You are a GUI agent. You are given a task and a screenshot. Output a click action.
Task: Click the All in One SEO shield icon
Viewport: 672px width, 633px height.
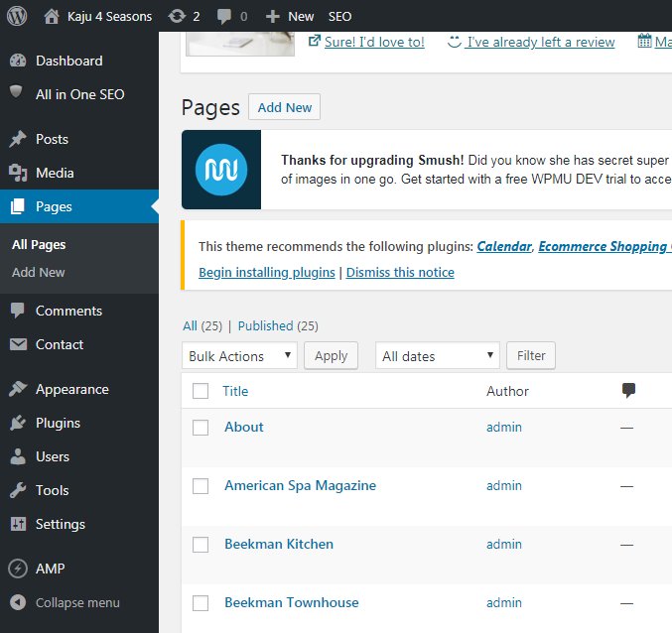pyautogui.click(x=16, y=91)
